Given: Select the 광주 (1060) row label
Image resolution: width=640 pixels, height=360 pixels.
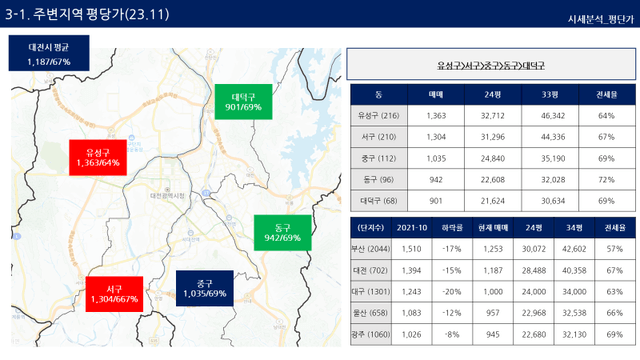Looking at the screenshot, I should point(371,334).
